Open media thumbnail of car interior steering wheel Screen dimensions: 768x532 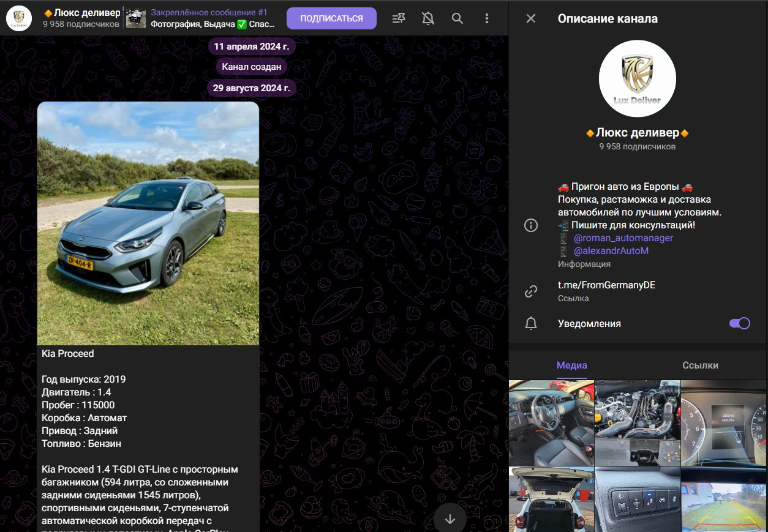click(x=551, y=423)
